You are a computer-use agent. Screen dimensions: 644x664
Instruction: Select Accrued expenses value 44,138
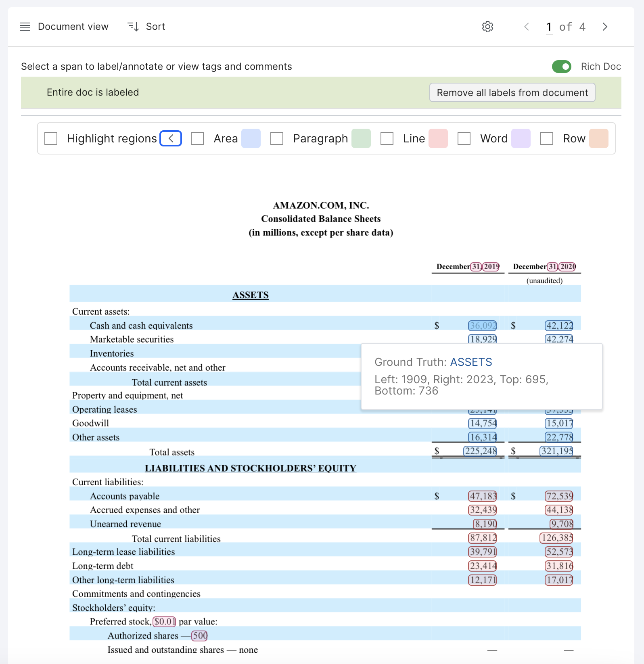click(x=559, y=510)
